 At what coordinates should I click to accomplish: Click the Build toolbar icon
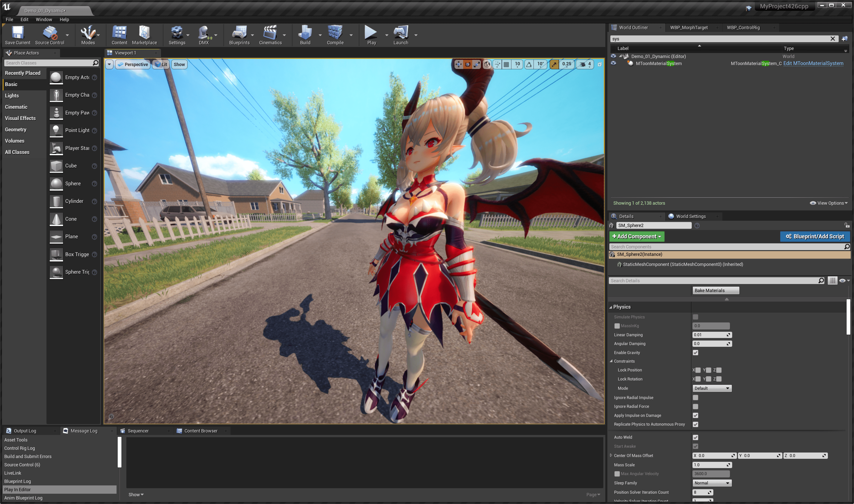305,33
